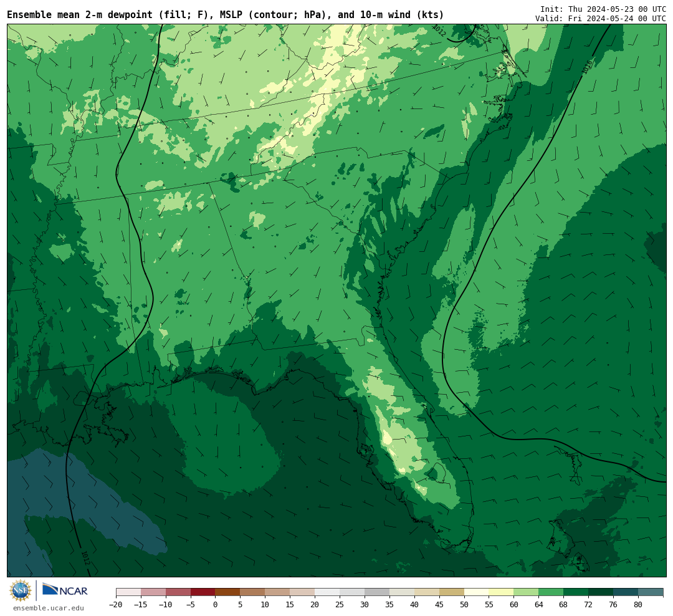Pick the cream swatch between 50 and 55
Image resolution: width=673 pixels, height=616 pixels.
pyautogui.click(x=477, y=592)
